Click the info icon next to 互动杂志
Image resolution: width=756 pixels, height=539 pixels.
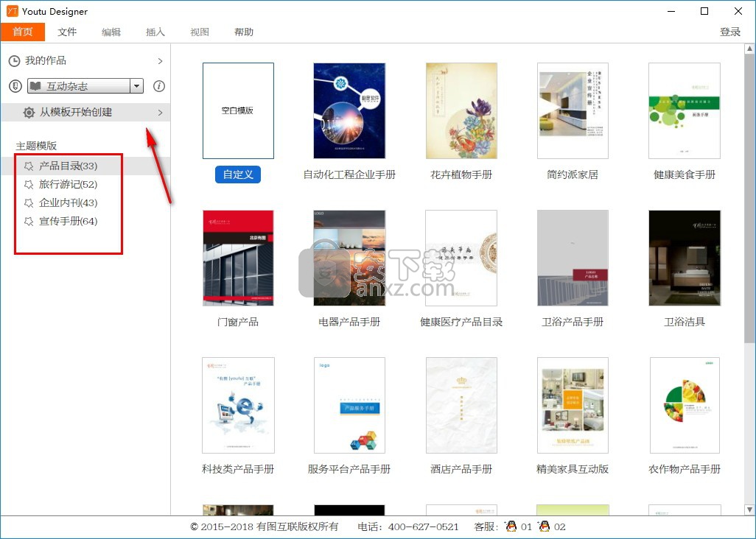(159, 86)
